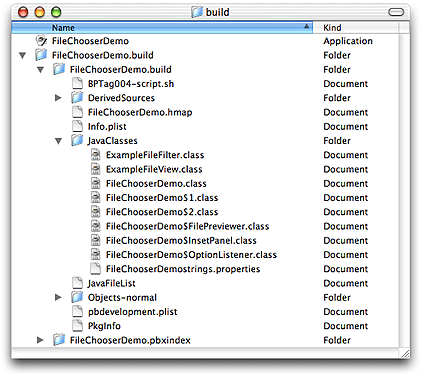Screen dimensions: 425x377
Task: Select the FileChooserDemo application name
Action: pos(90,41)
